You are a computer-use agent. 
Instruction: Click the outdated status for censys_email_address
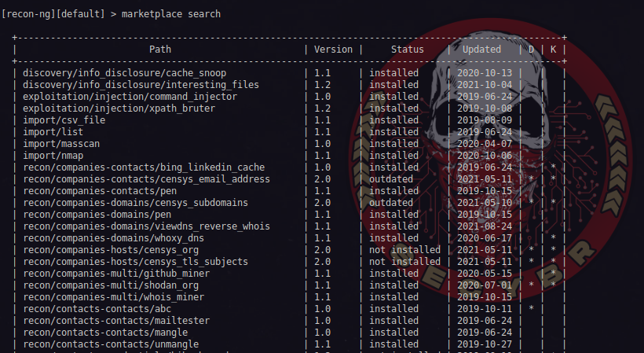click(x=391, y=179)
